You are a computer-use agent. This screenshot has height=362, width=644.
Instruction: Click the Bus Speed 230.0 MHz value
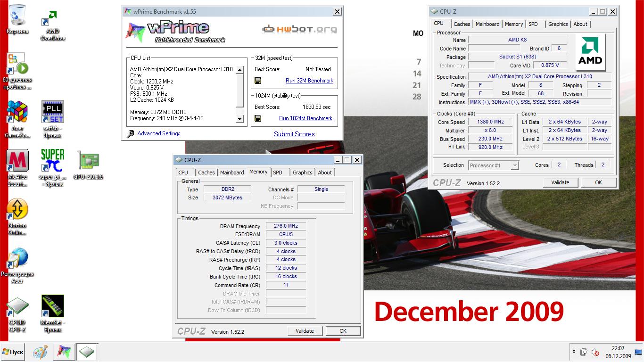tap(490, 139)
